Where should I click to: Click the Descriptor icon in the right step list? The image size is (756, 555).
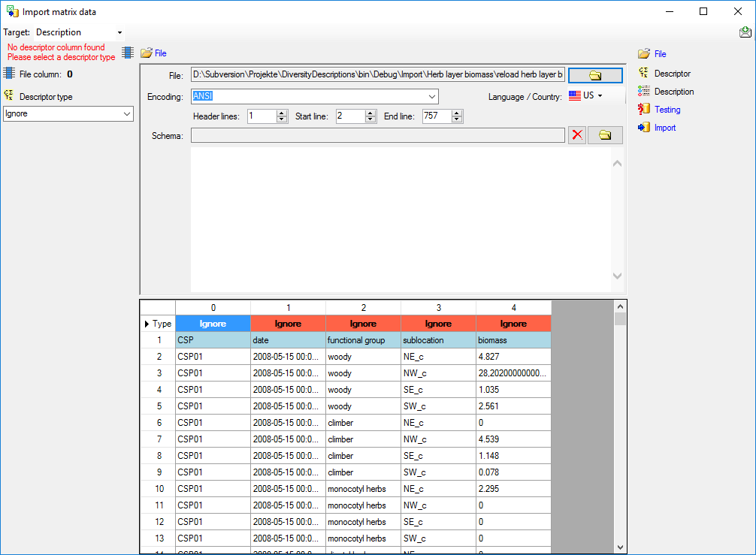click(644, 73)
